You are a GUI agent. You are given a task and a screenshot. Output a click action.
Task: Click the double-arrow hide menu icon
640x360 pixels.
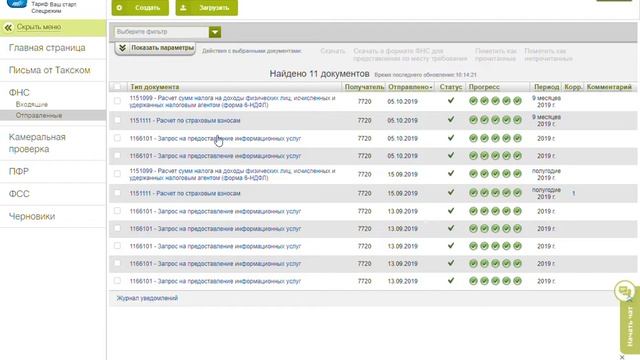(x=8, y=27)
